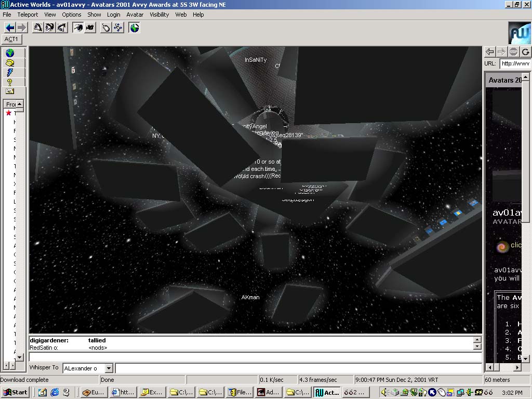
Task: Click the four-arrow move icon in toolbar
Action: click(x=117, y=28)
